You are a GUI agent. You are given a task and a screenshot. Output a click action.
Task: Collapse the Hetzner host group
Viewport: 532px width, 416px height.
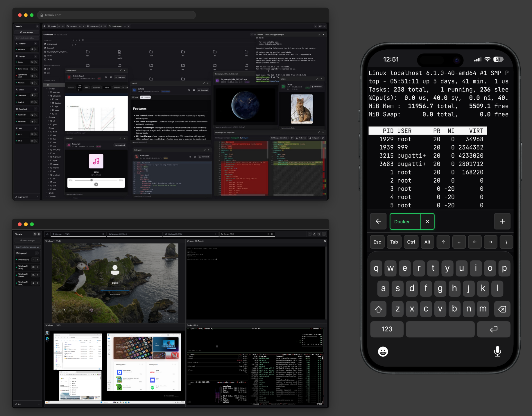pos(36,44)
